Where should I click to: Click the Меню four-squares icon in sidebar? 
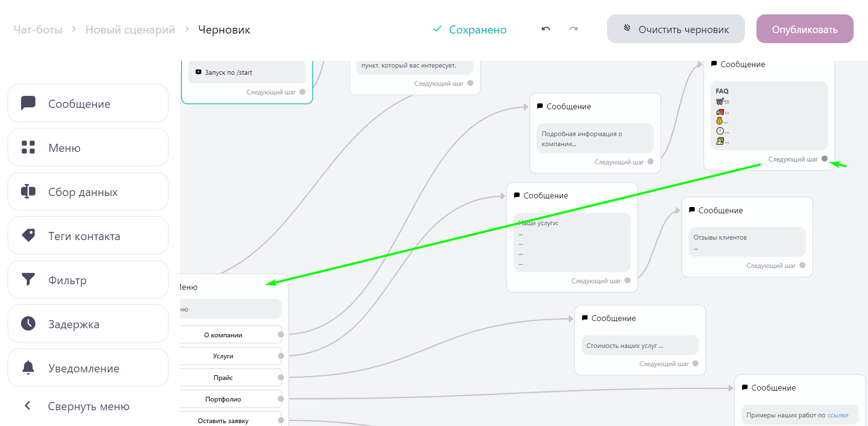tap(28, 147)
